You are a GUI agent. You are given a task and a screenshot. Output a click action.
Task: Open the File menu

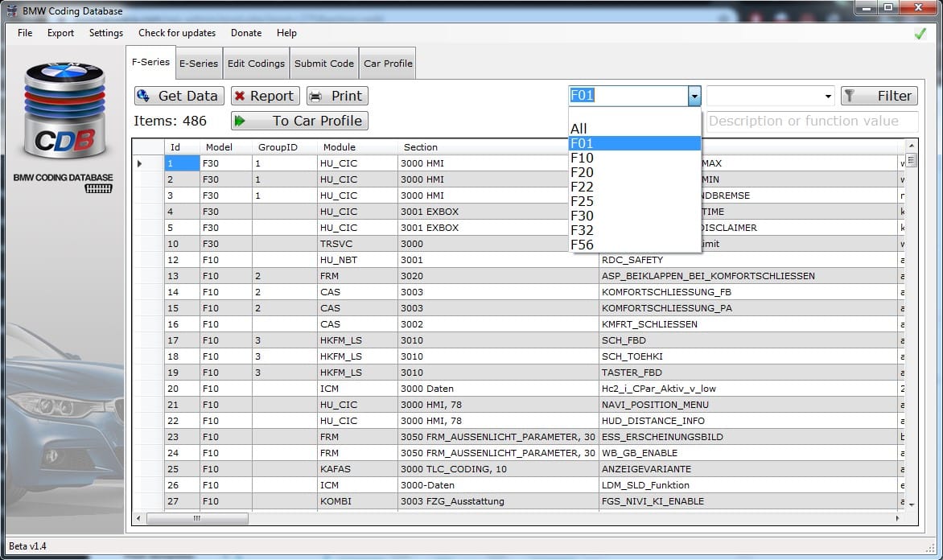(x=25, y=33)
